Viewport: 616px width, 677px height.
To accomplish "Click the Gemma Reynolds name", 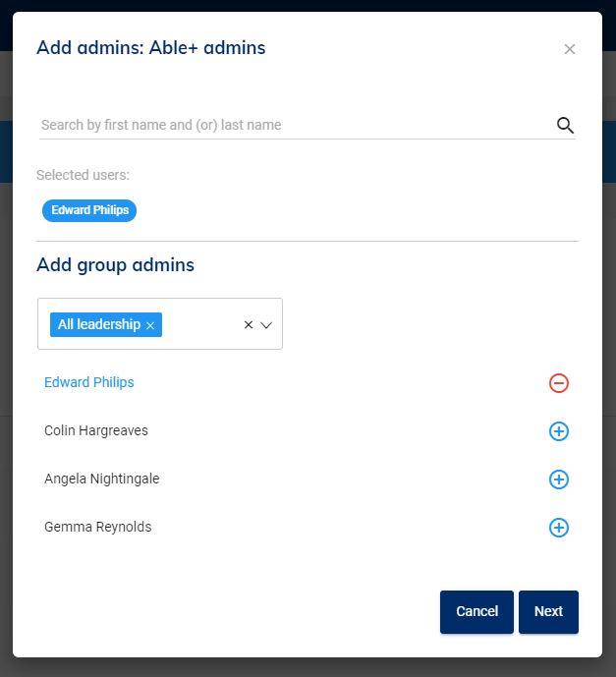I will [x=97, y=527].
